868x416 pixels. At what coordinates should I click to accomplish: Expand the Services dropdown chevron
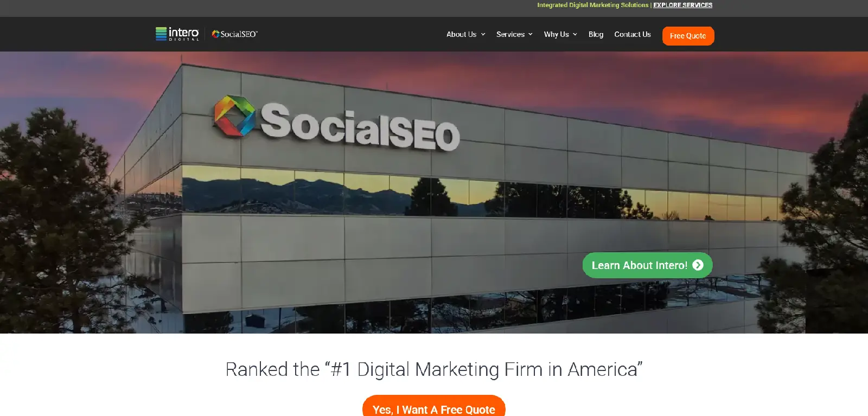531,35
